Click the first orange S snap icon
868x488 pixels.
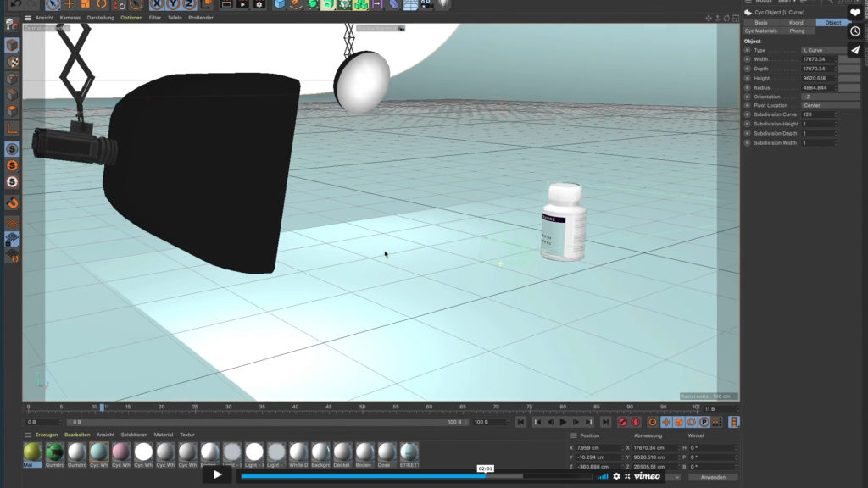pos(12,165)
